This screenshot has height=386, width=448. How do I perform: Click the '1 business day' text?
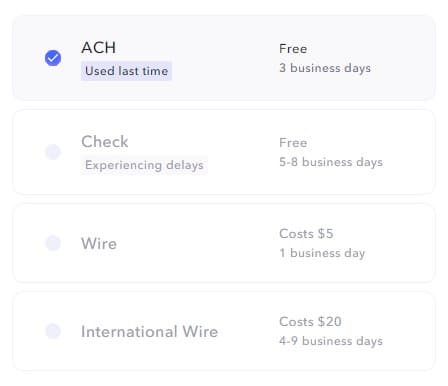pyautogui.click(x=322, y=253)
